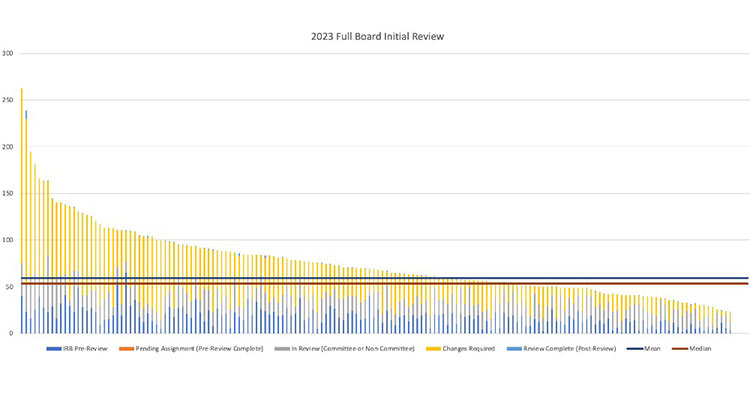Click the Review Complete light-blue legend marker
The height and width of the screenshot is (400, 750).
[x=516, y=348]
